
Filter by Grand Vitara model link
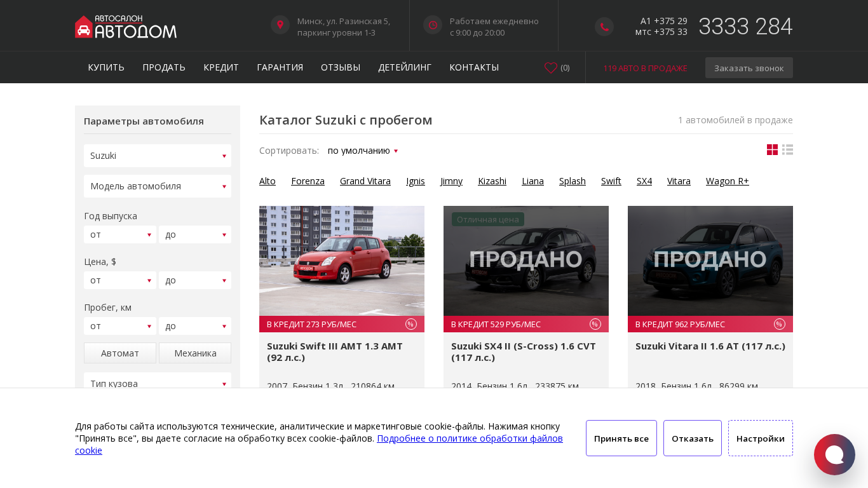(365, 181)
